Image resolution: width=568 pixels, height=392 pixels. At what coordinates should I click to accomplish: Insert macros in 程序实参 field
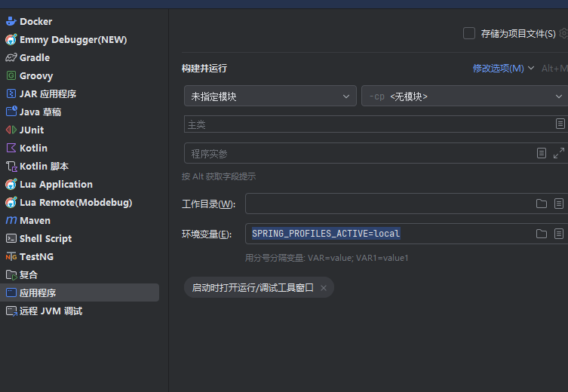tap(541, 153)
